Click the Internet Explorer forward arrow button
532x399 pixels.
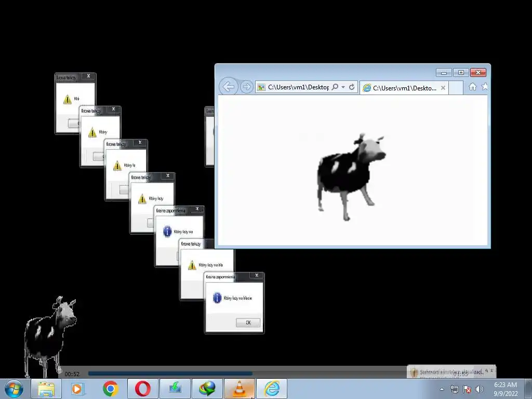point(247,87)
